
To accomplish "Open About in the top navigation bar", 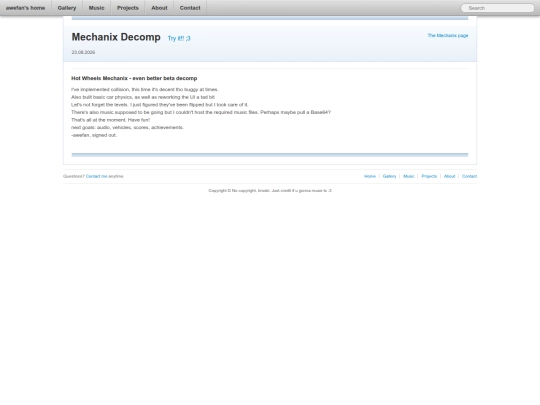I will pyautogui.click(x=159, y=8).
